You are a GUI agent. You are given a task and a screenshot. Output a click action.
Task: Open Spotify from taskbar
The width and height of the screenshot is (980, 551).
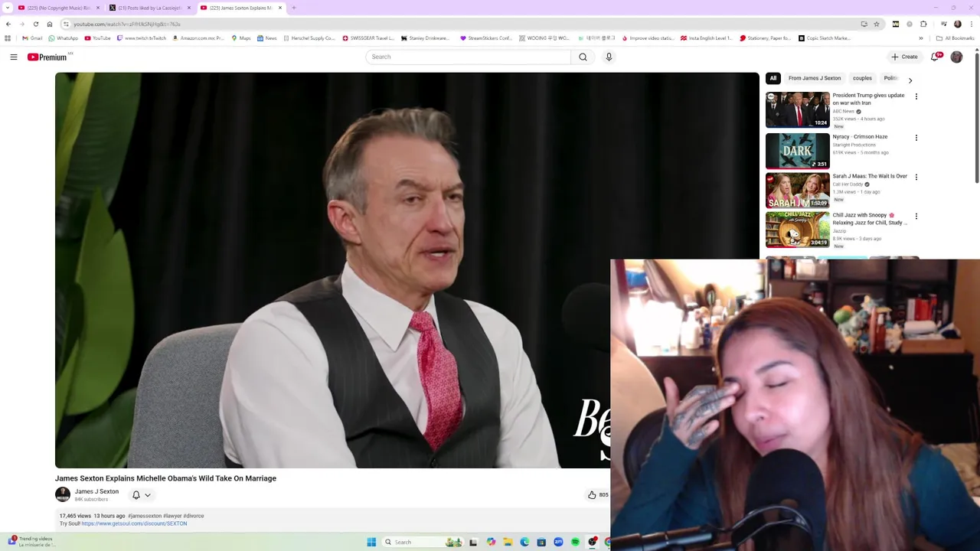tap(575, 542)
